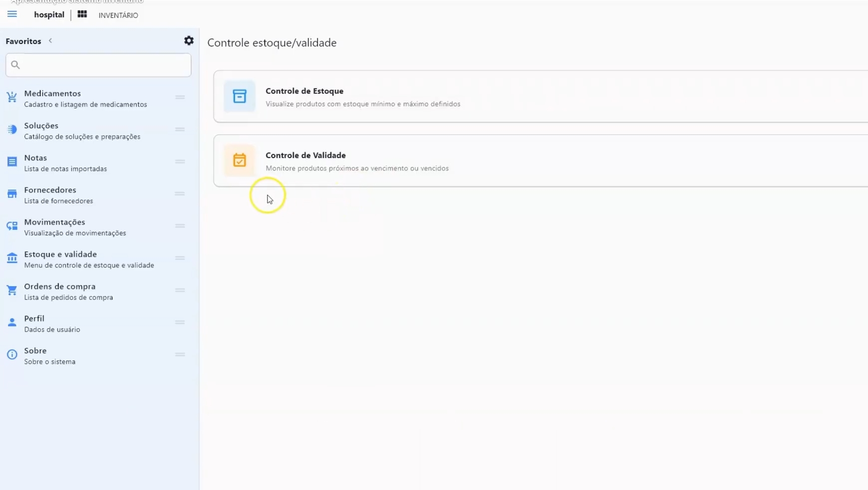Click the Estoque e validade bank icon
The height and width of the screenshot is (490, 868).
pos(12,258)
